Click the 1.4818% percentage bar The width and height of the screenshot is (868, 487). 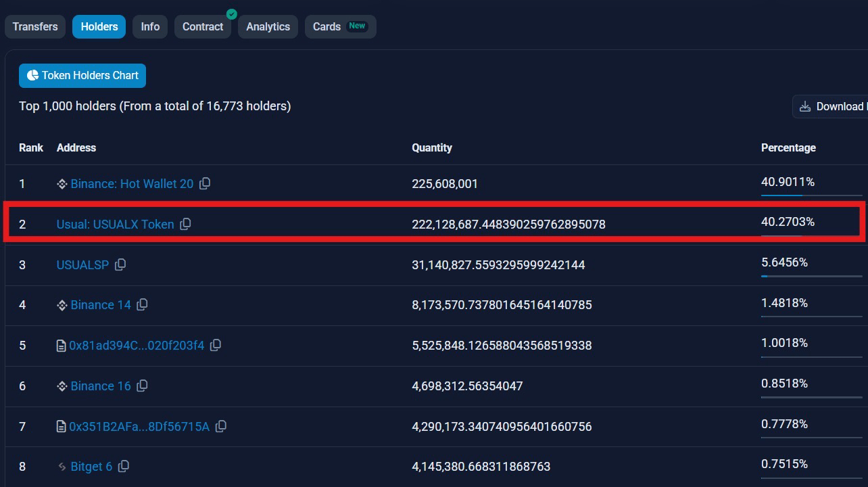[x=812, y=317]
